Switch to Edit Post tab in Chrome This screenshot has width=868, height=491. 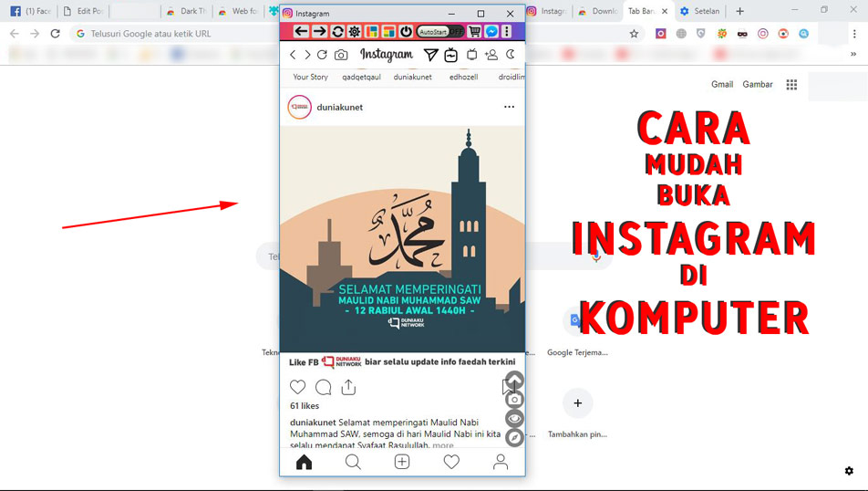point(84,11)
